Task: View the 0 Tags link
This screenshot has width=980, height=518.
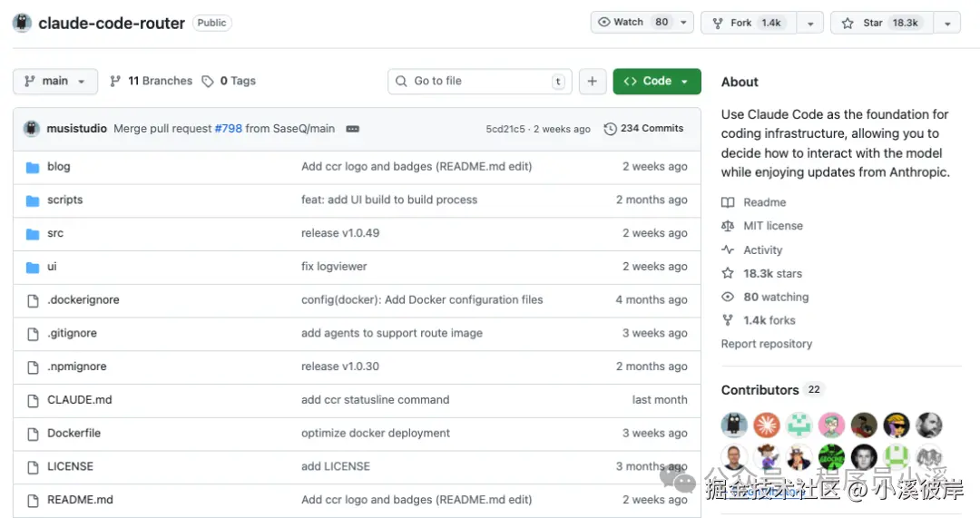Action: click(229, 81)
